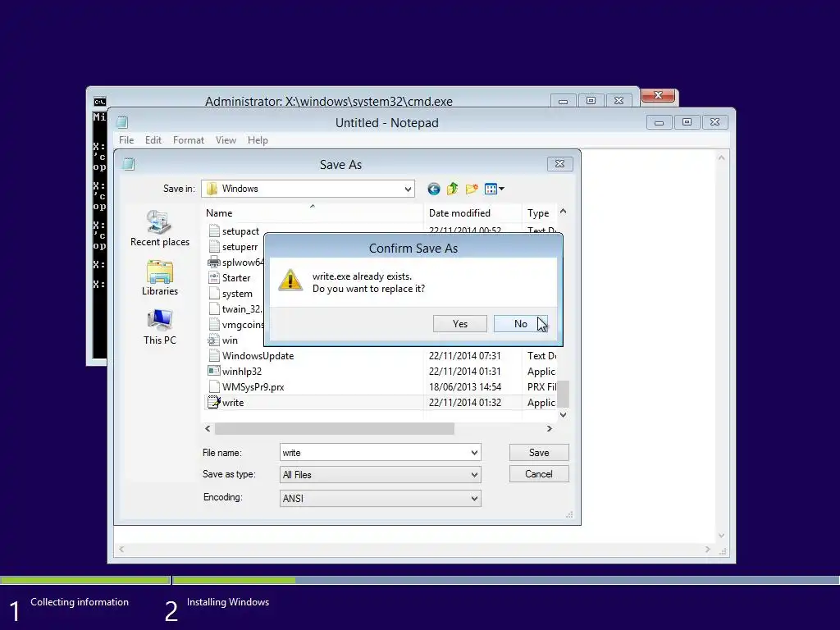This screenshot has height=630, width=840.
Task: Open Notepad File menu
Action: [x=126, y=139]
